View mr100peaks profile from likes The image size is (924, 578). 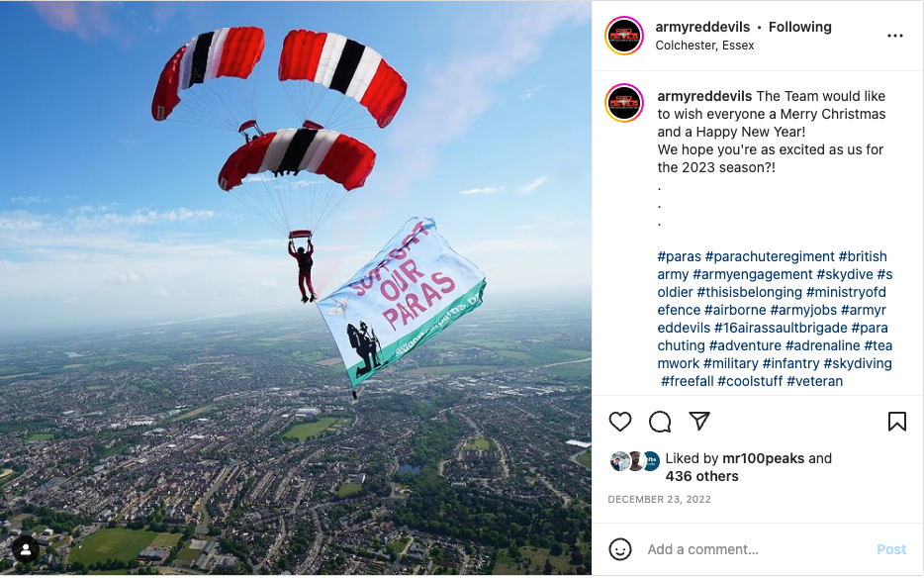pyautogui.click(x=763, y=458)
